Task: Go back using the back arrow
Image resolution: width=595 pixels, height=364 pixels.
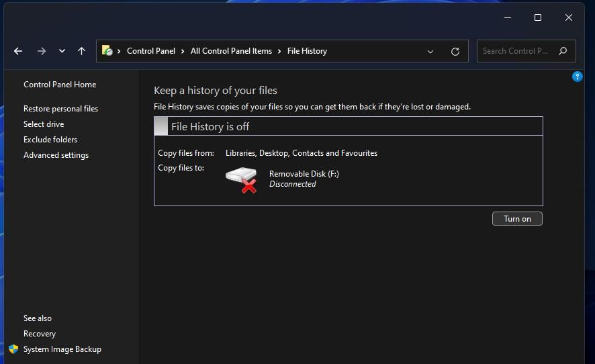Action: (x=18, y=51)
